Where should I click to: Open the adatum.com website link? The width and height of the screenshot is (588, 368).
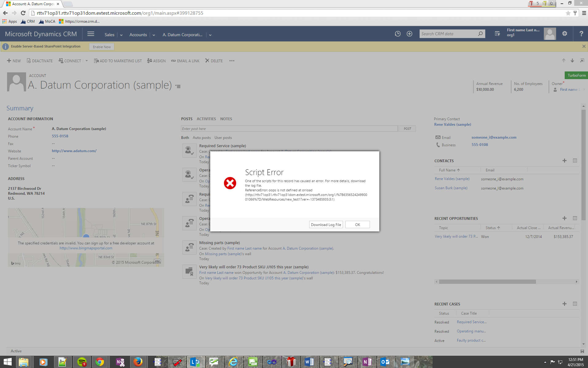pos(74,151)
